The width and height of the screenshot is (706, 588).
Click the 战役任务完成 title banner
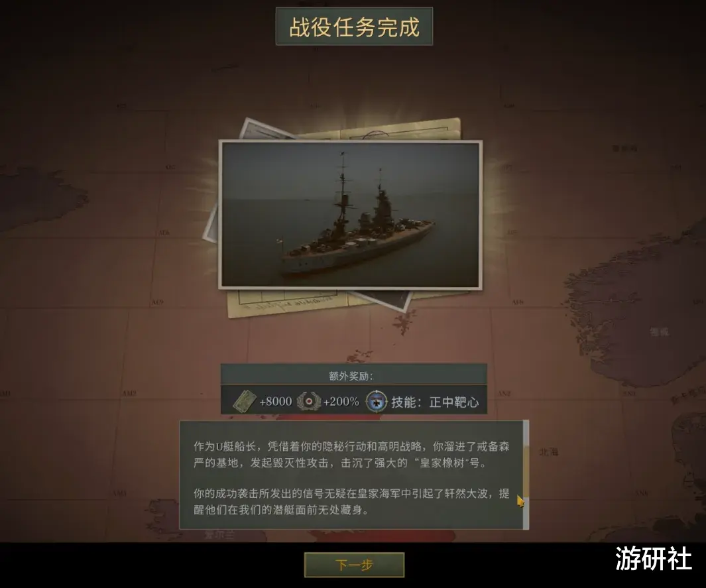354,27
